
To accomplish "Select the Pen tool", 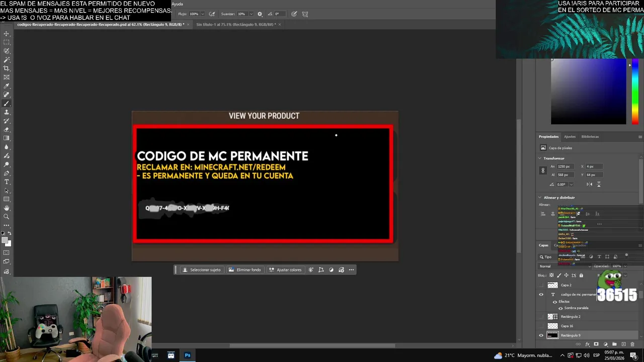I will [7, 173].
